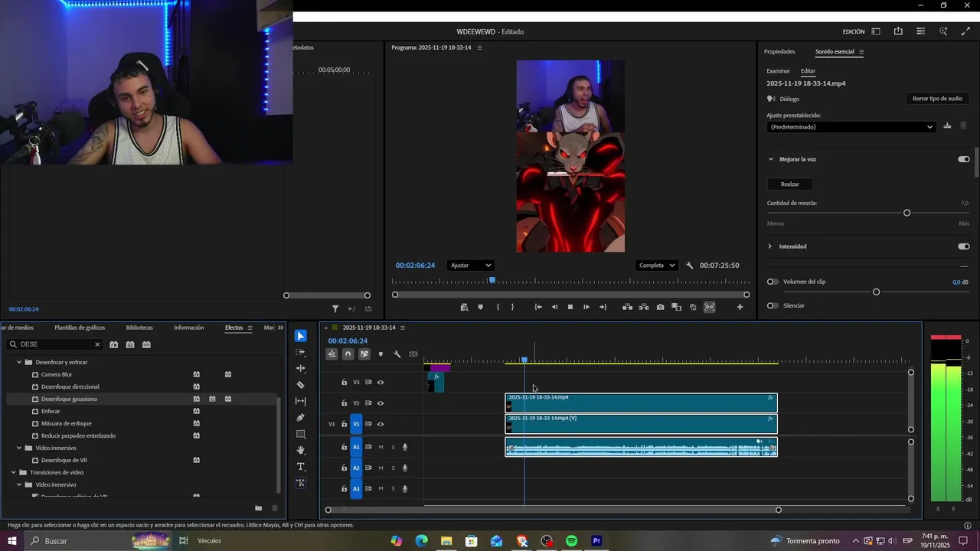Viewport: 980px width, 551px height.
Task: Select the Pen tool
Action: coord(300,418)
